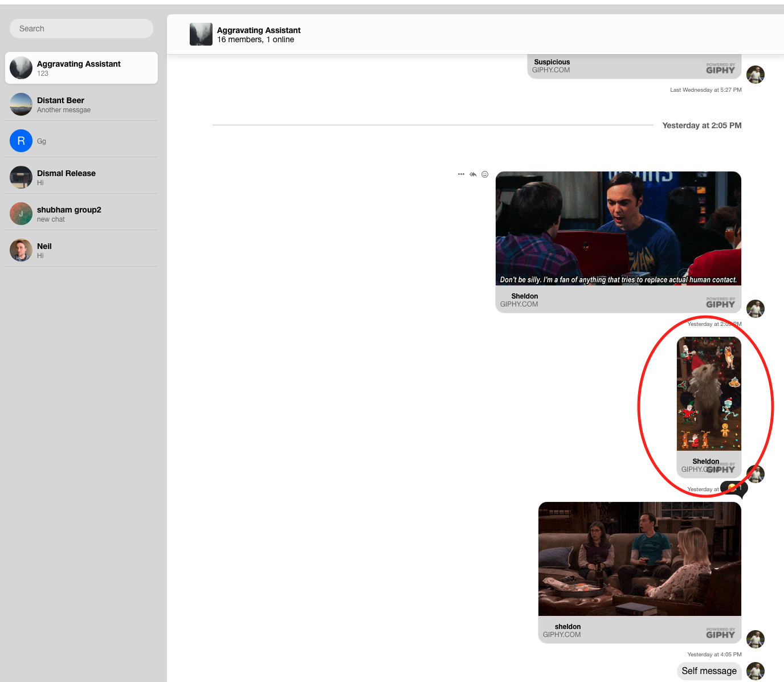Click Neil's profile photo in sidebar
This screenshot has height=682, width=784.
21,250
